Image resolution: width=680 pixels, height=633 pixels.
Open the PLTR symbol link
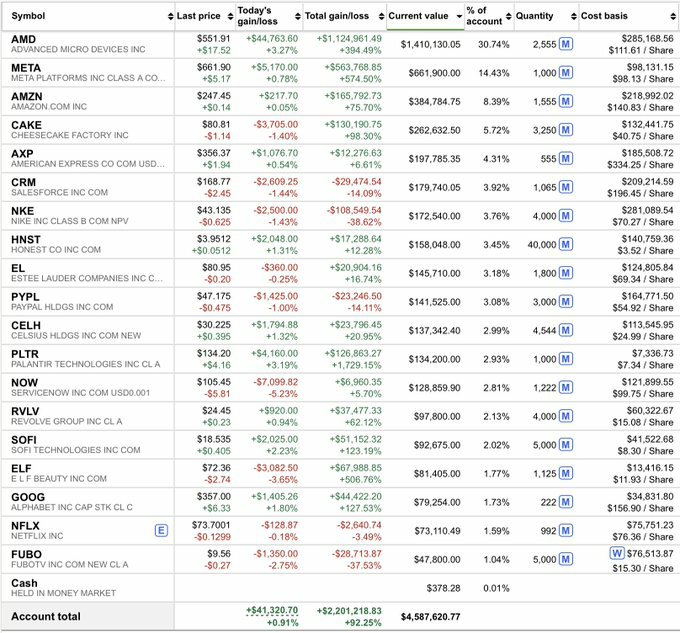tap(25, 354)
